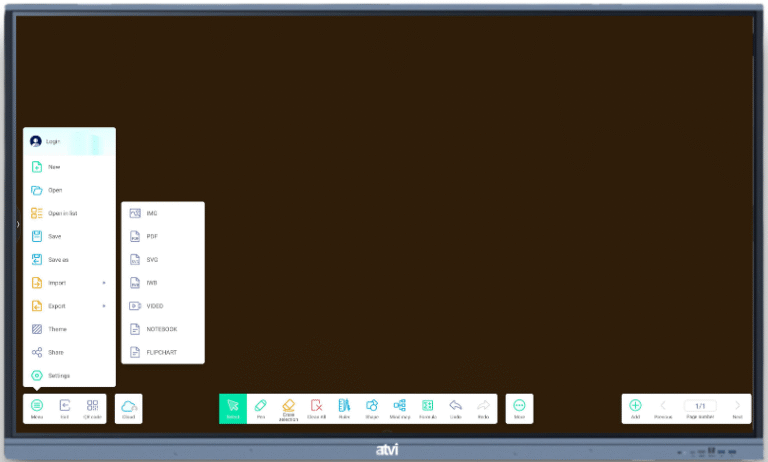Open the Cloud storage icon
Screen dimensions: 768x462
point(129,407)
